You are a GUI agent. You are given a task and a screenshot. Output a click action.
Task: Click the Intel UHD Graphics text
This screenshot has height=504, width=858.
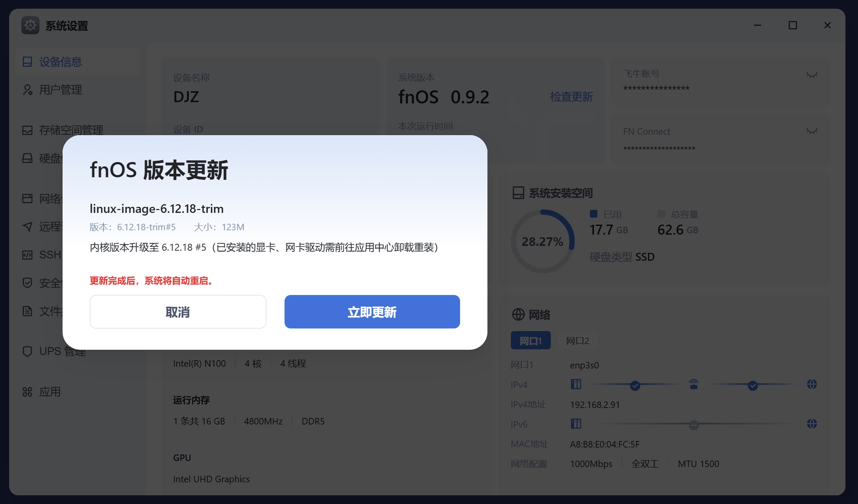coord(211,479)
